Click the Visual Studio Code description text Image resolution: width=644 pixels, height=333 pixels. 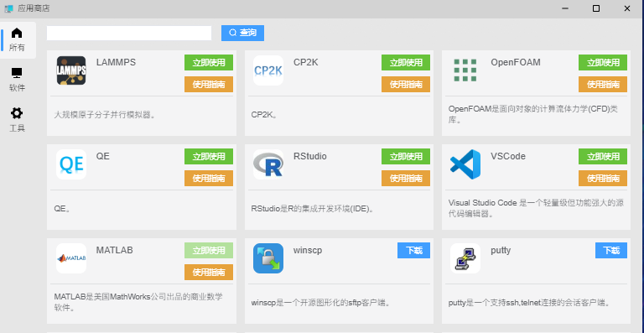537,208
